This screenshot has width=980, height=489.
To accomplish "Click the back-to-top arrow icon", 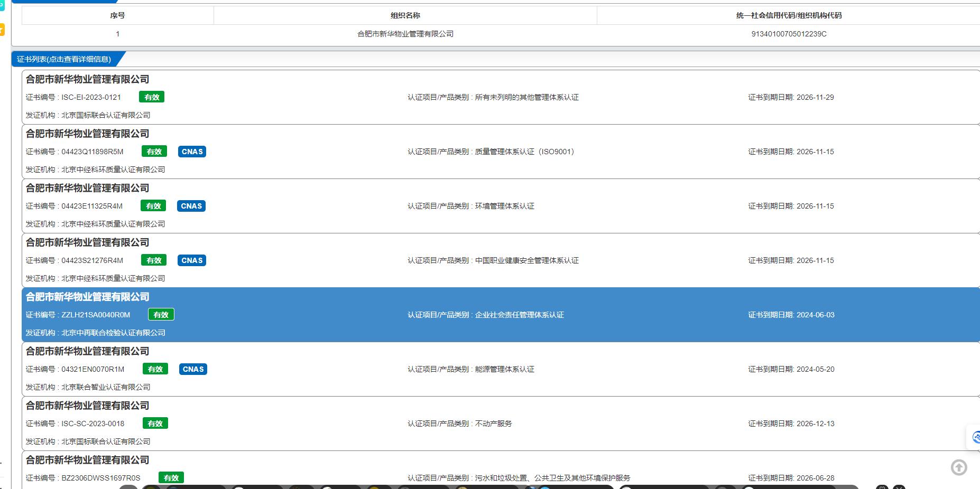I will (x=959, y=467).
